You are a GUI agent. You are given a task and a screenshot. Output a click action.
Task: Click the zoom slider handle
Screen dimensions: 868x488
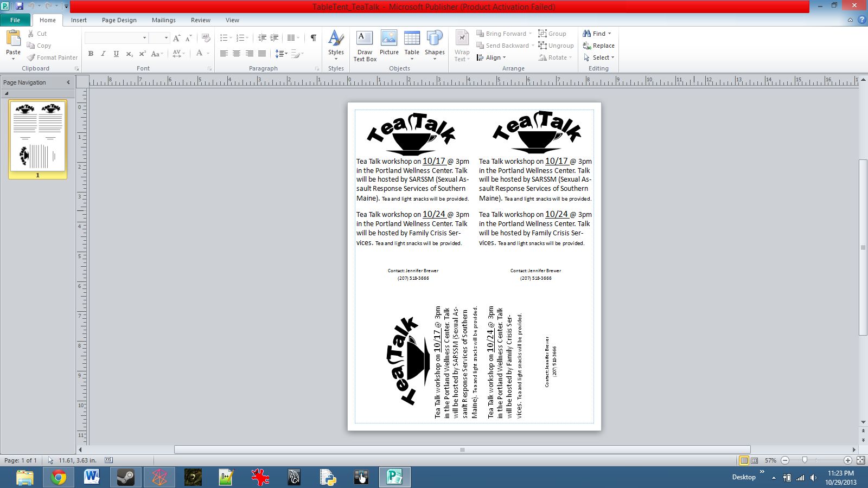[805, 460]
